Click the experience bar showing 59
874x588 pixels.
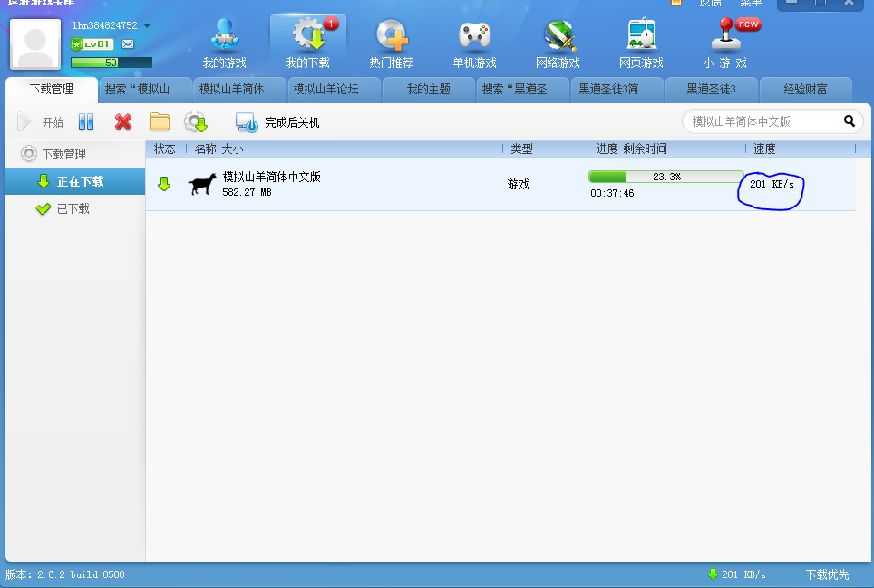tap(112, 63)
